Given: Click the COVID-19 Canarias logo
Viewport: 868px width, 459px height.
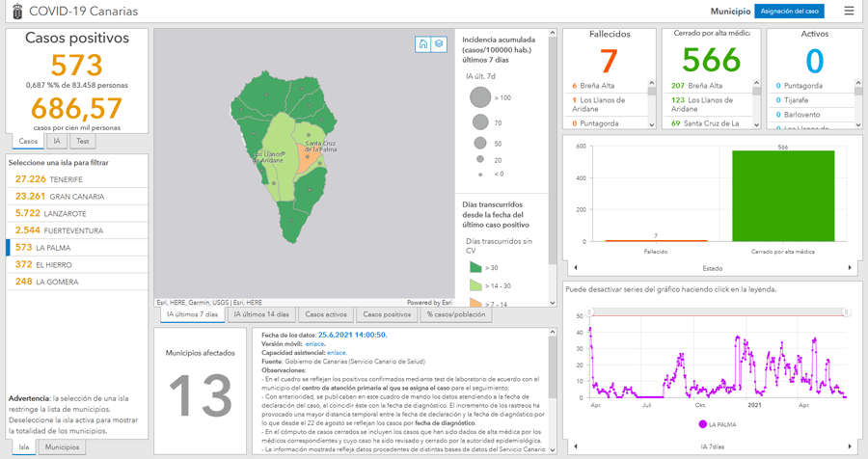Looking at the screenshot, I should (16, 12).
